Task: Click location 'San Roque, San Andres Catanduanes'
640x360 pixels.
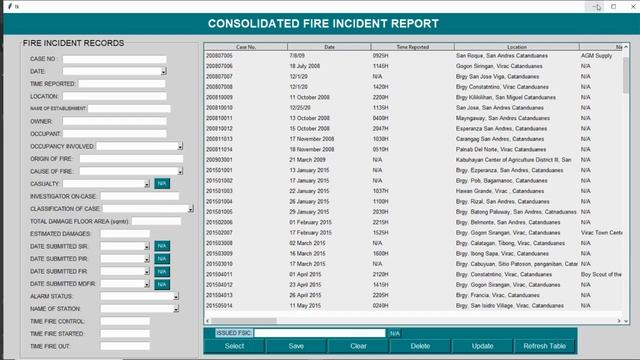Action: click(502, 56)
